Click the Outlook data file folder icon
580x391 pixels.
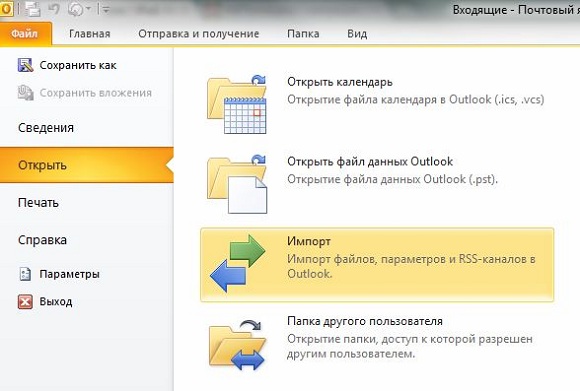tap(237, 184)
